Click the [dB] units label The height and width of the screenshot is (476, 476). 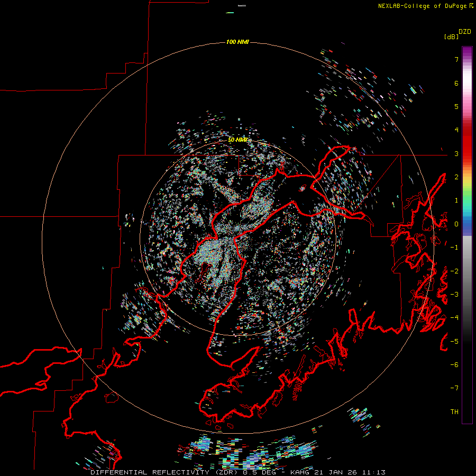coord(451,36)
